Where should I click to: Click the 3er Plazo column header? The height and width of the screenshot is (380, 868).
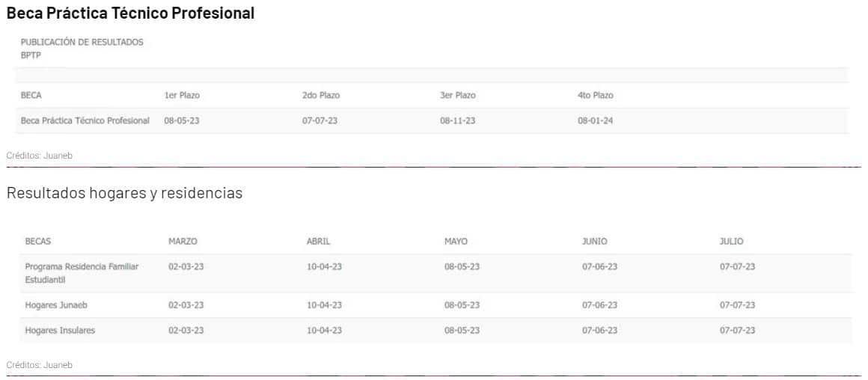[458, 95]
